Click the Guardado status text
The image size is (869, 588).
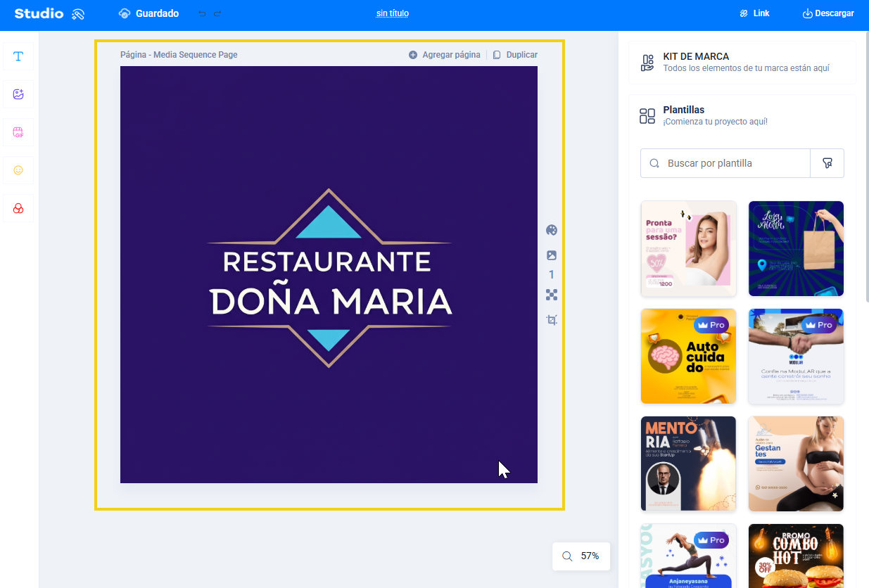click(157, 13)
